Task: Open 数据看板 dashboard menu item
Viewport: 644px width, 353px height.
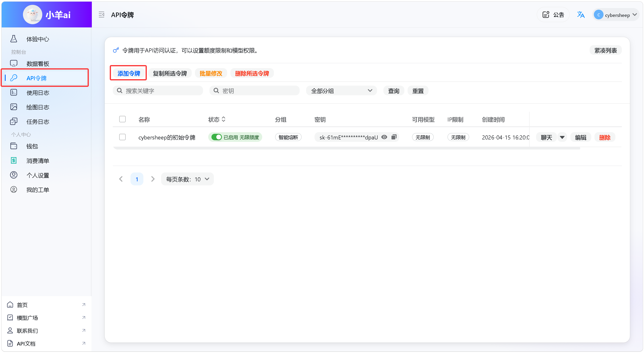Action: 37,64
